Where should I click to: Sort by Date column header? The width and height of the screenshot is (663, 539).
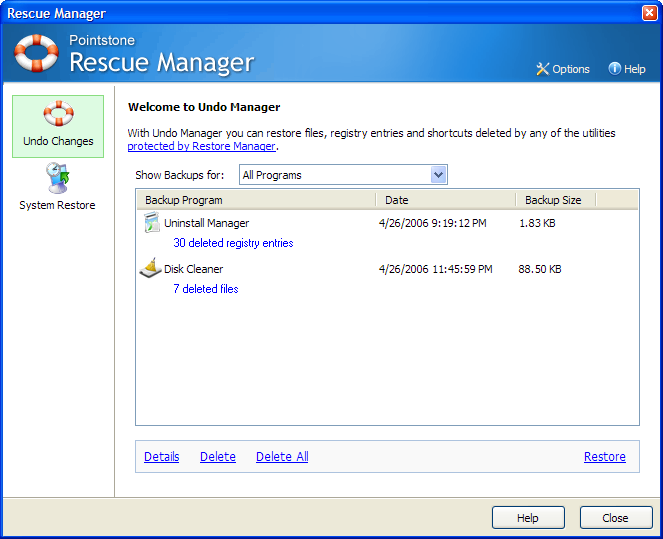click(446, 200)
